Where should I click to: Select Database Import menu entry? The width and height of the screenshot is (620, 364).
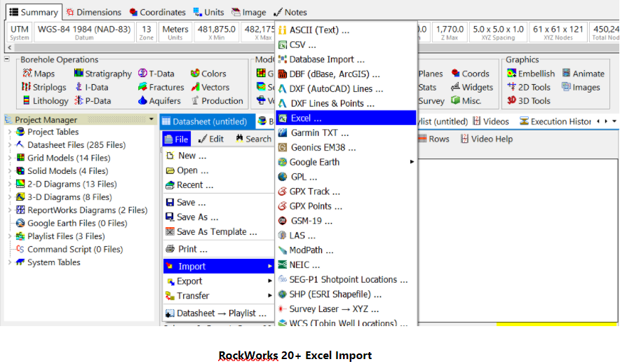click(x=346, y=60)
